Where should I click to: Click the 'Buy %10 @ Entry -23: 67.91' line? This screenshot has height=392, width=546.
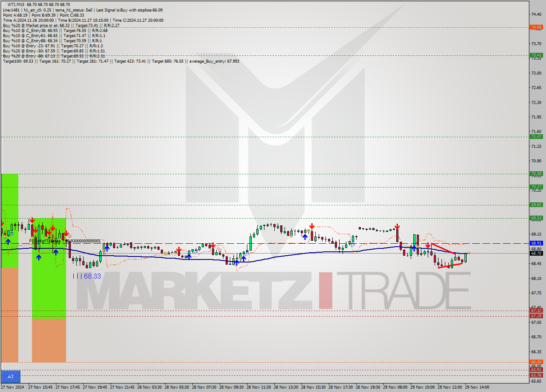(52, 46)
